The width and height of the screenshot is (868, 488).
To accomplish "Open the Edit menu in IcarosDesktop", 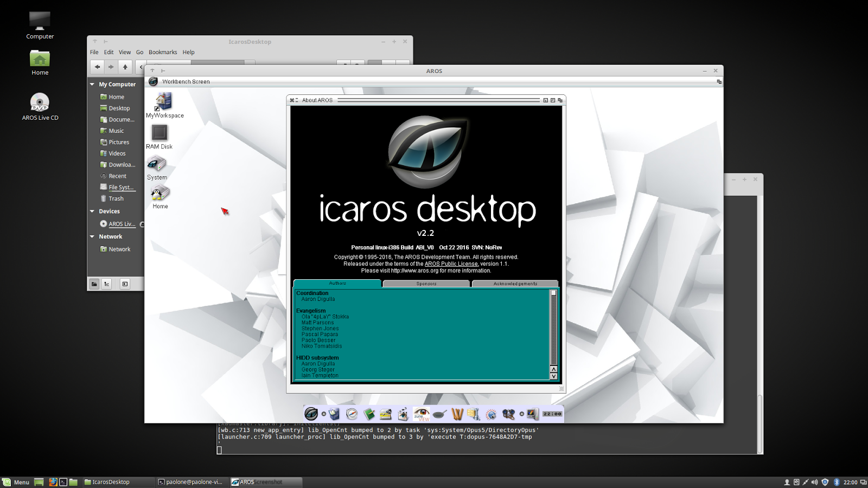I will coord(108,53).
